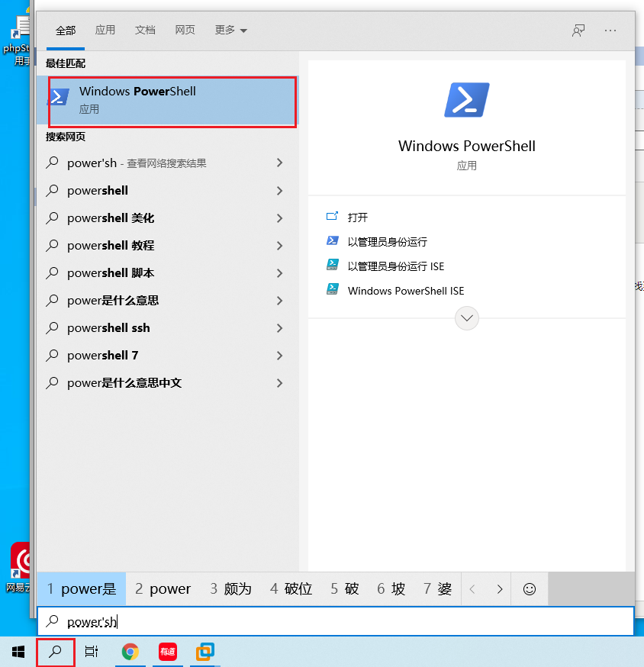Switch to the 应用 tab

(105, 30)
